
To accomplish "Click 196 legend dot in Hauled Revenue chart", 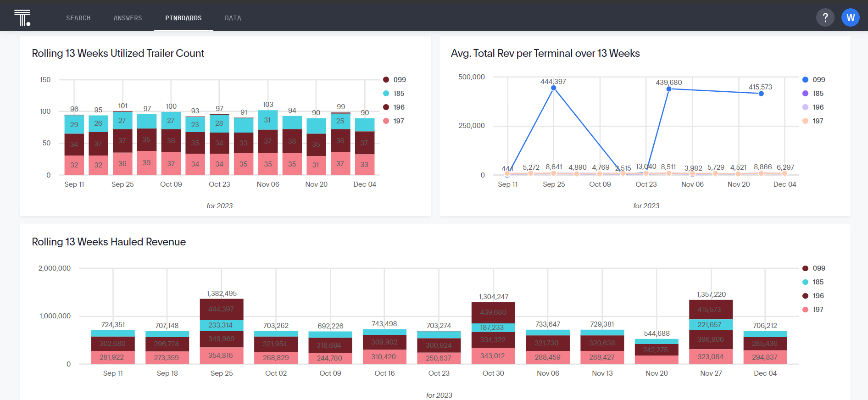I will coord(805,296).
